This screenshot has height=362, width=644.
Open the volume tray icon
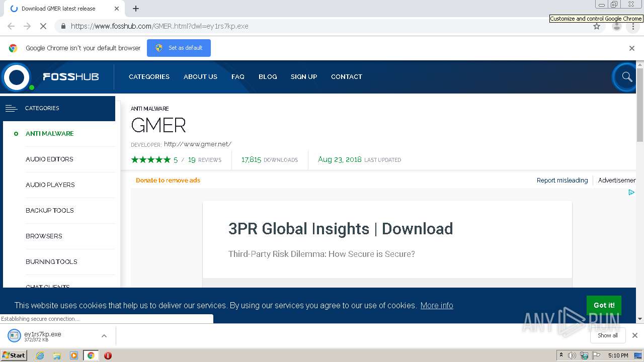tap(572, 355)
